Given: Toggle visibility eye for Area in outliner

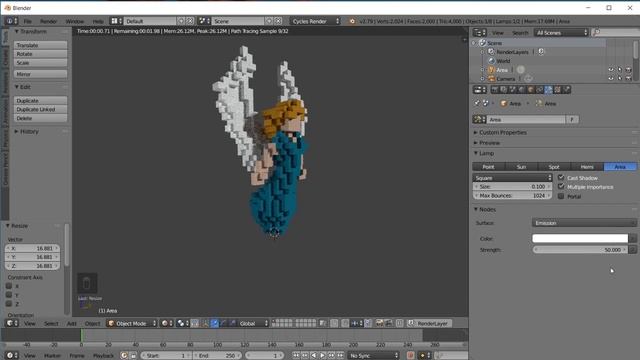Looking at the screenshot, I should (x=611, y=70).
